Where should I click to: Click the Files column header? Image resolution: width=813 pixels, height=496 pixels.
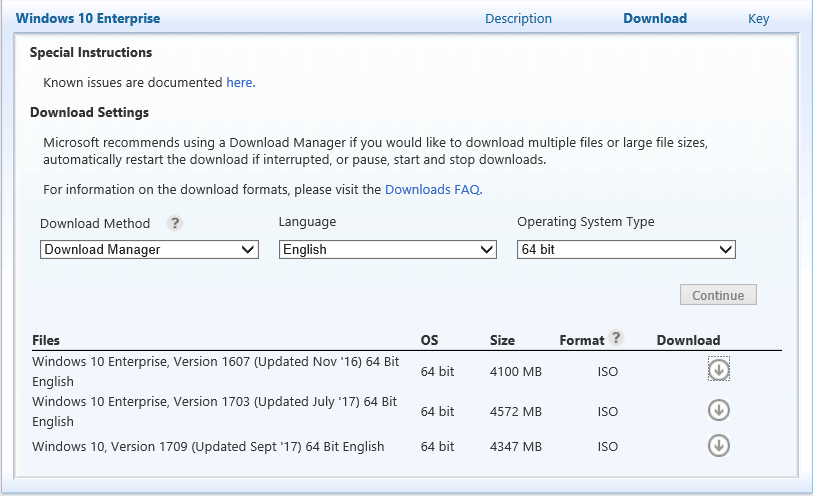pyautogui.click(x=46, y=341)
